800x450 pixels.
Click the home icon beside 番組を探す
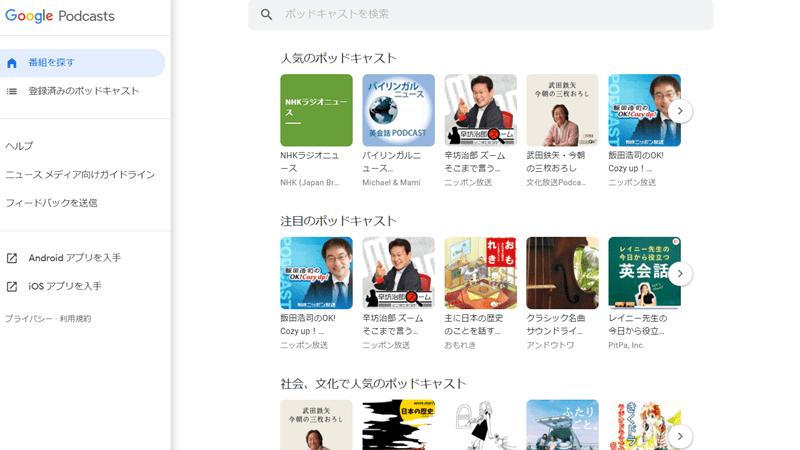[12, 63]
